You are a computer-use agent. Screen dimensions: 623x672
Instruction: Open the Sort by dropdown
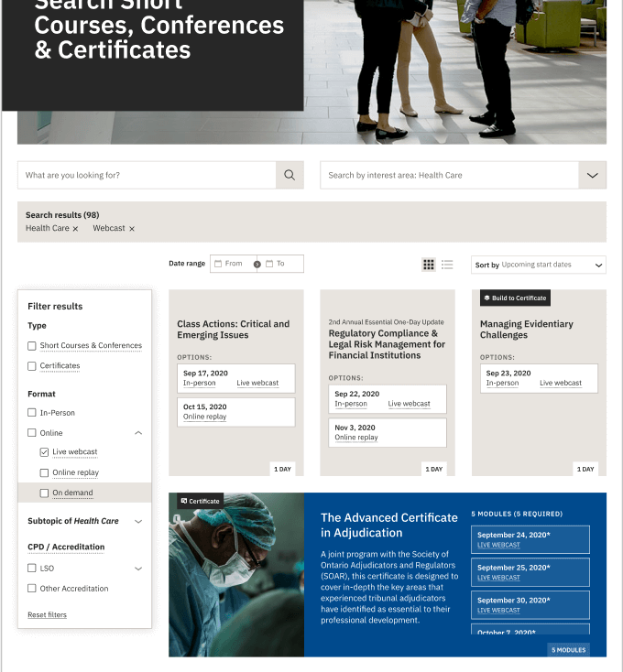tap(539, 265)
